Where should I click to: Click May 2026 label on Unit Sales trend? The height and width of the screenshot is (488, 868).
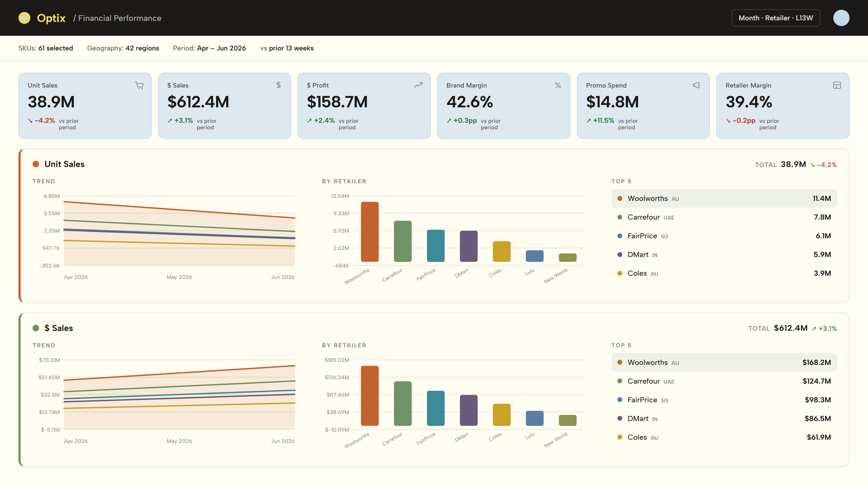(x=179, y=277)
